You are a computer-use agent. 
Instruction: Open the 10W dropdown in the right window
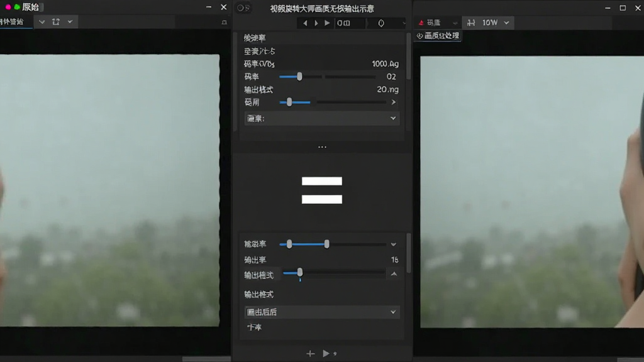[x=506, y=23]
